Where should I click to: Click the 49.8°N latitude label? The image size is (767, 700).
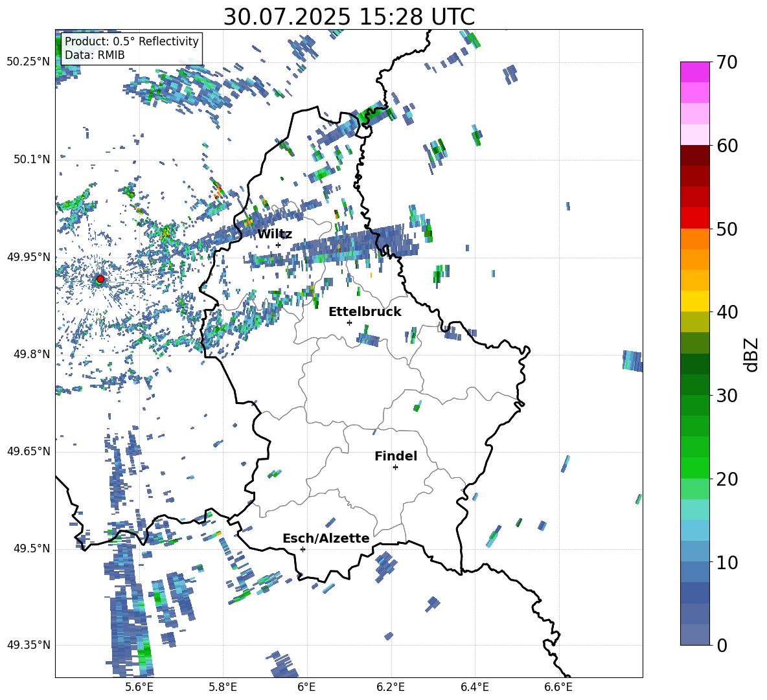click(31, 354)
